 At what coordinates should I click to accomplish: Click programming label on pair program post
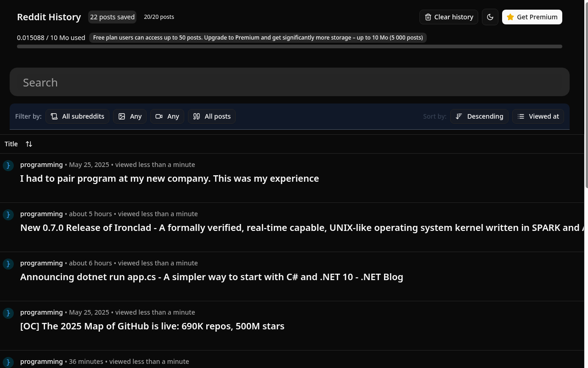(x=41, y=165)
